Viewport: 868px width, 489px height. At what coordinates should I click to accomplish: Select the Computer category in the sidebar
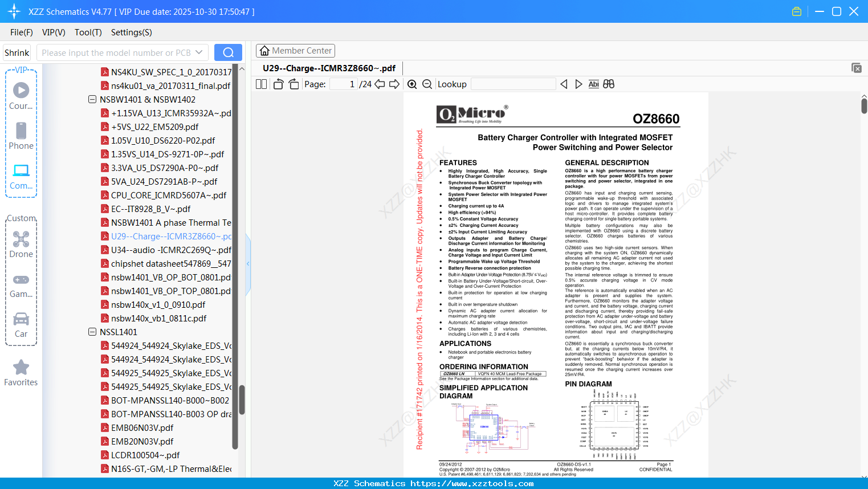21,176
